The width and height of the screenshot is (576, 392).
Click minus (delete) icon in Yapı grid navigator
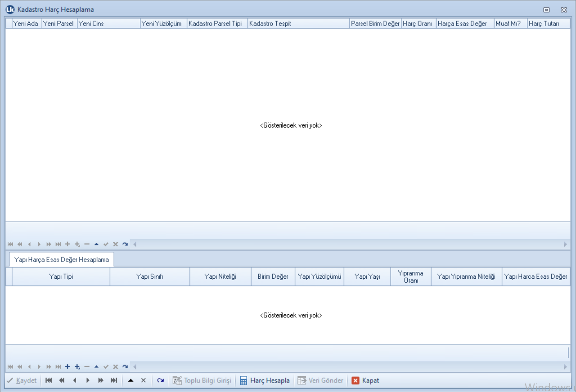click(87, 367)
